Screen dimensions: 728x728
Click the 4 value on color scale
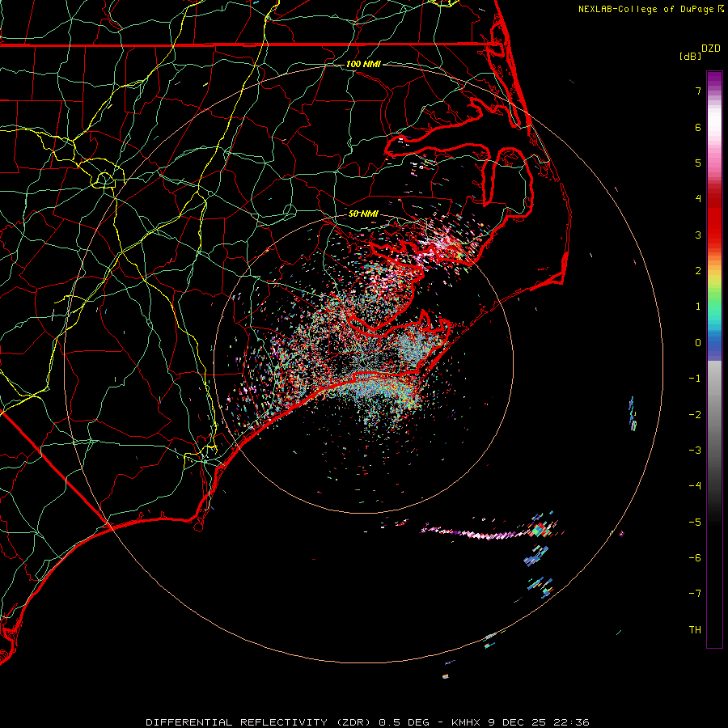click(698, 199)
